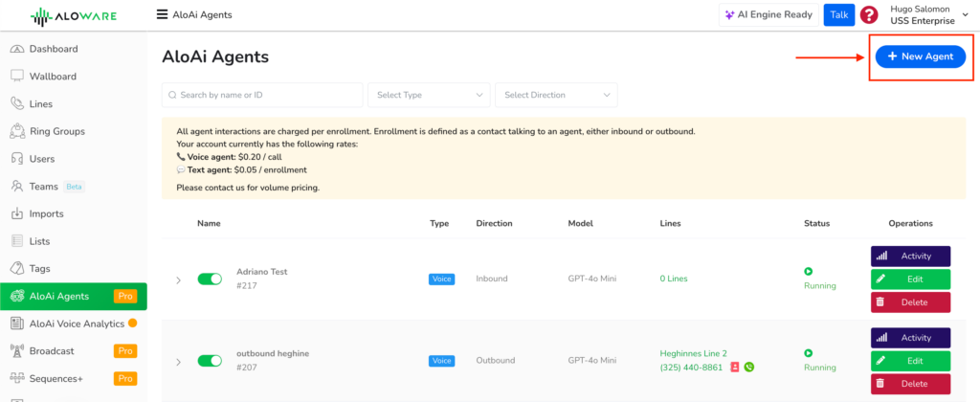The width and height of the screenshot is (980, 402).
Task: Click the Text agent rate text
Action: 242,169
